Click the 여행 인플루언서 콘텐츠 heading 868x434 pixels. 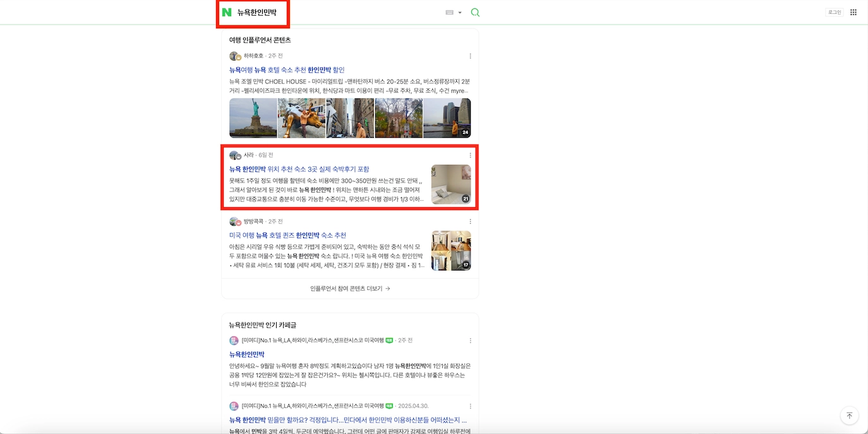pyautogui.click(x=260, y=40)
